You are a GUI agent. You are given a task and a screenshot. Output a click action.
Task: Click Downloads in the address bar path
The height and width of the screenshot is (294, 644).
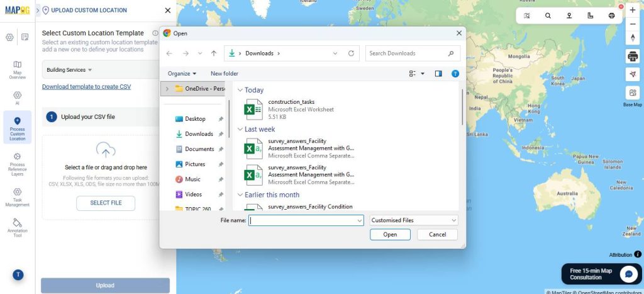(259, 54)
